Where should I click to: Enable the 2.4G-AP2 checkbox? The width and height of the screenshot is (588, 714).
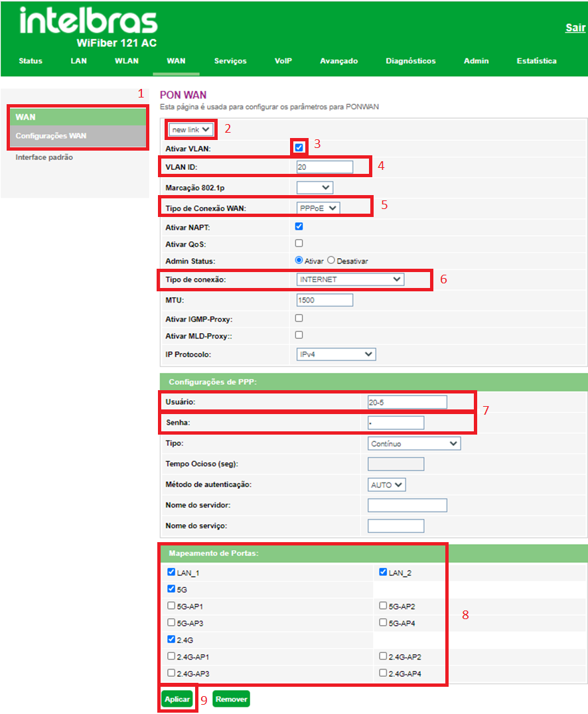[383, 656]
